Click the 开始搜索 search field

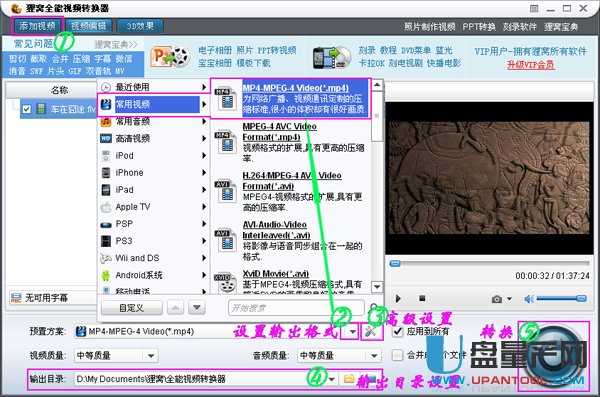(x=296, y=308)
